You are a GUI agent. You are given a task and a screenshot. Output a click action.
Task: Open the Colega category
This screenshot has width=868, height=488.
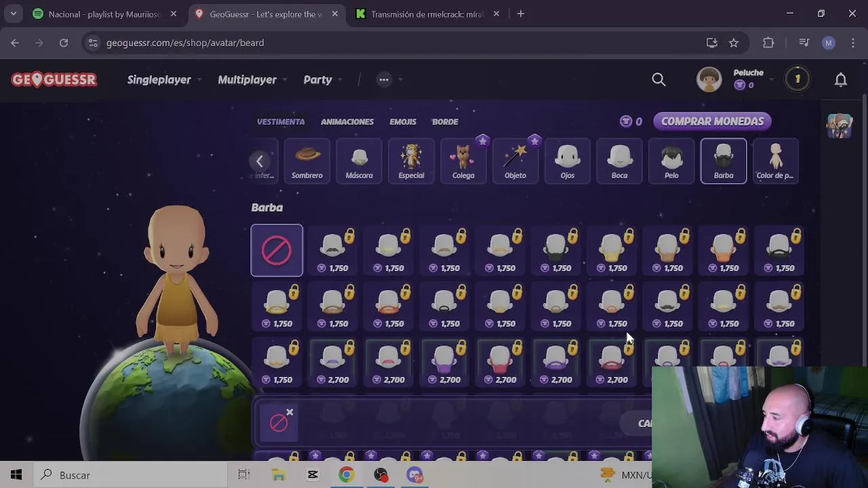point(463,161)
